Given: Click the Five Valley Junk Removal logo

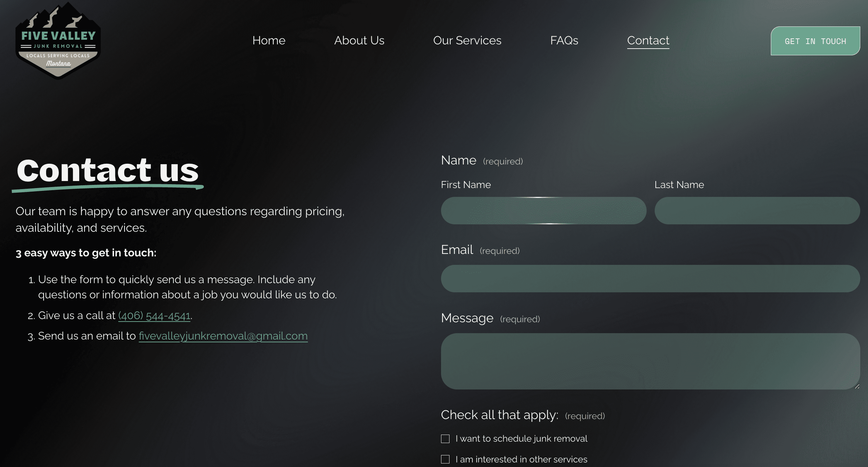Looking at the screenshot, I should coord(58,41).
